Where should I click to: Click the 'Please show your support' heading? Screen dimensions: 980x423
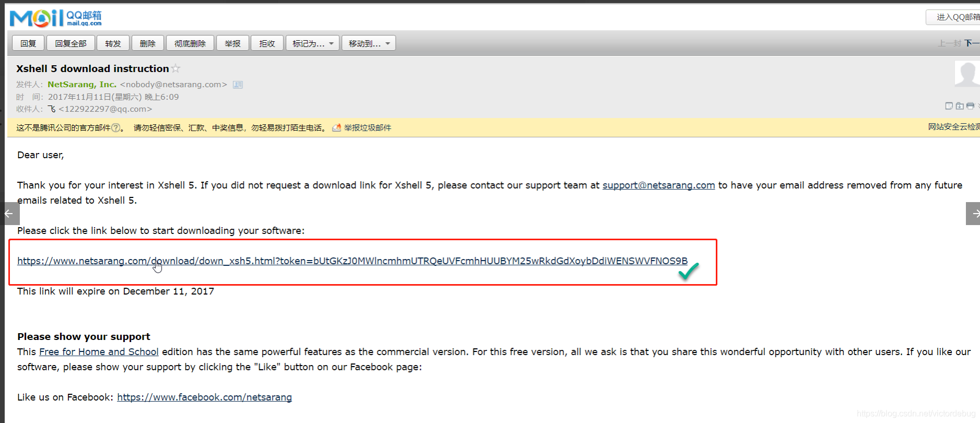click(84, 337)
